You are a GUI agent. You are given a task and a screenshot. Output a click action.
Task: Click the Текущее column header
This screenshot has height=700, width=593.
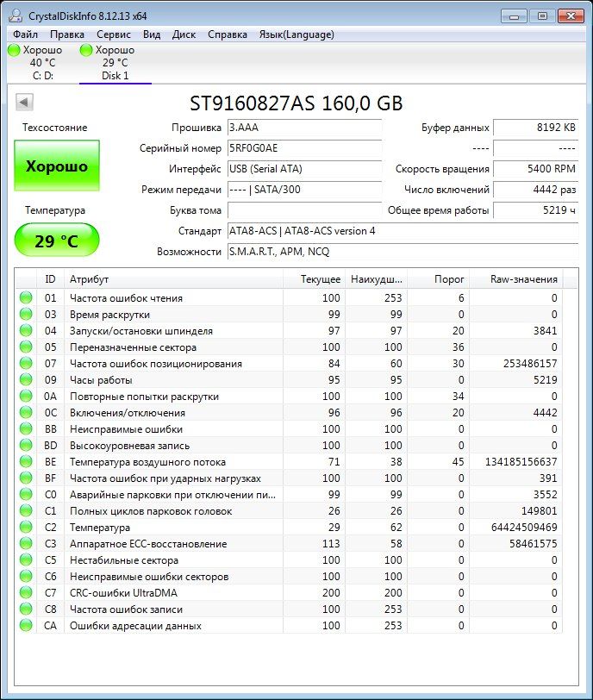coord(314,279)
